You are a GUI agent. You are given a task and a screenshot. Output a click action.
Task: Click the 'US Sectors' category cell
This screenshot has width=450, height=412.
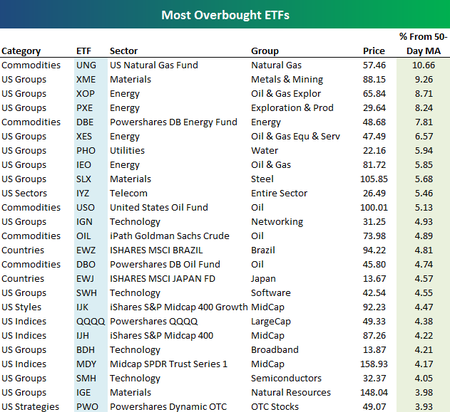pos(24,193)
